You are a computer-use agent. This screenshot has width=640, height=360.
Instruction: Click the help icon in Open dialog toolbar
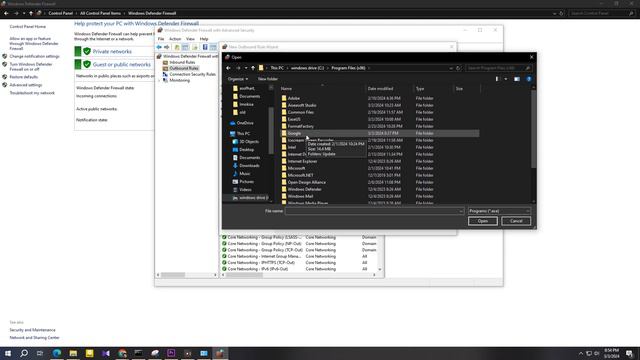tap(529, 79)
